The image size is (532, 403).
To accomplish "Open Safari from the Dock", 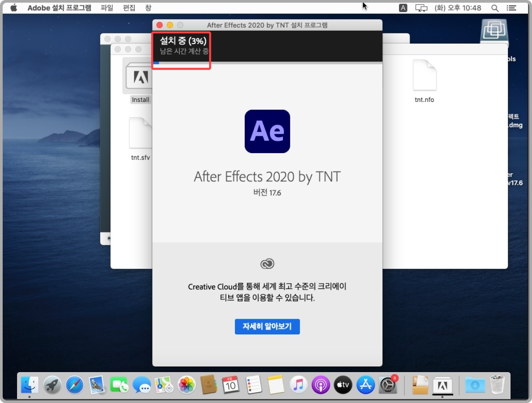I will (x=75, y=385).
